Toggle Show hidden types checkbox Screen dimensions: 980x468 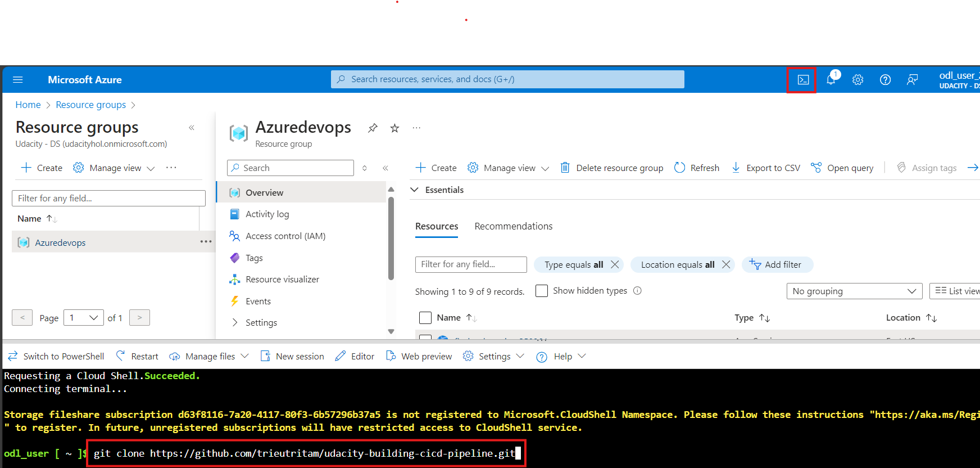pyautogui.click(x=542, y=291)
